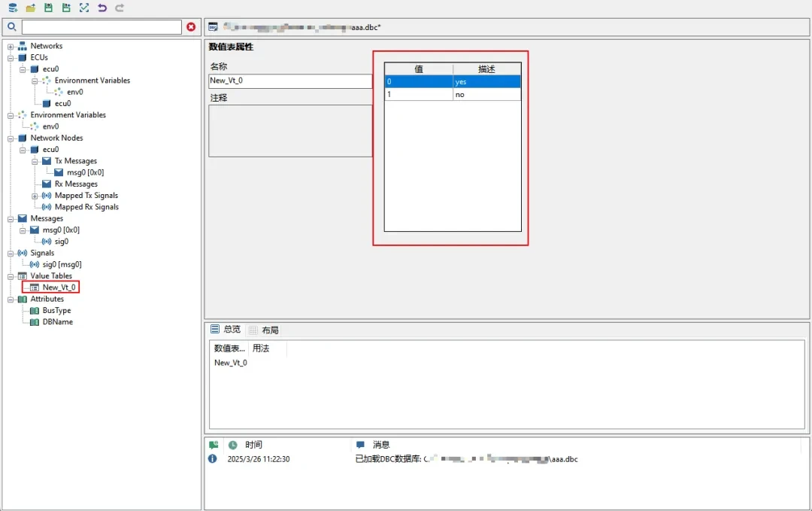Click the undo arrow in toolbar
812x511 pixels.
(x=102, y=8)
